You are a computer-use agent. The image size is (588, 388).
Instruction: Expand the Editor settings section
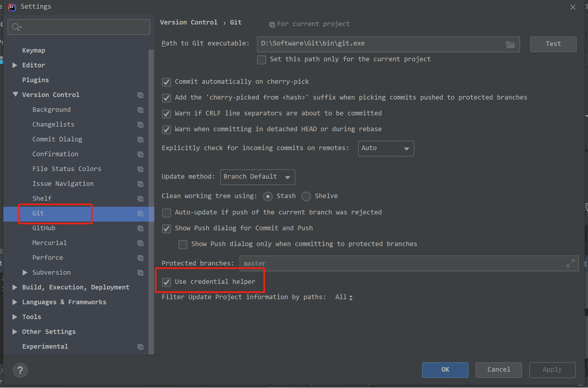coord(15,65)
